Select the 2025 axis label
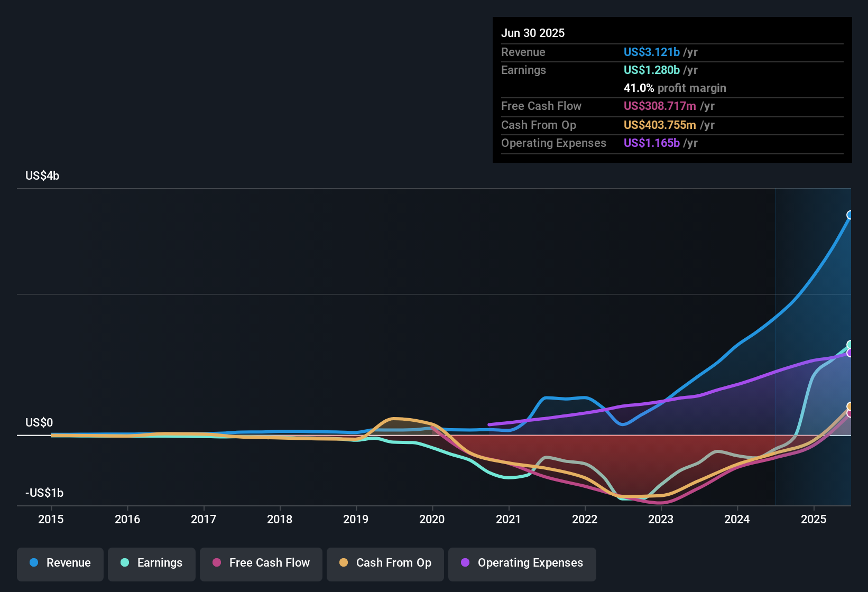The height and width of the screenshot is (592, 868). point(812,520)
